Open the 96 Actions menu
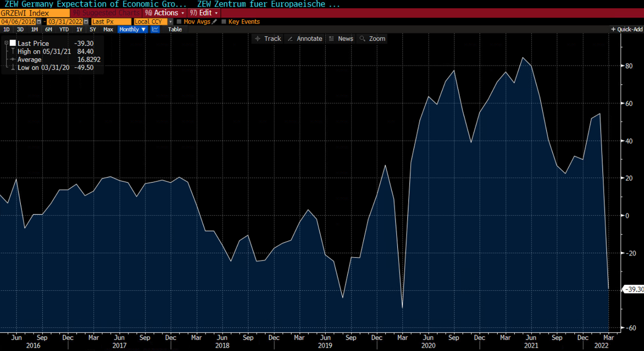The image size is (644, 351). pos(163,13)
